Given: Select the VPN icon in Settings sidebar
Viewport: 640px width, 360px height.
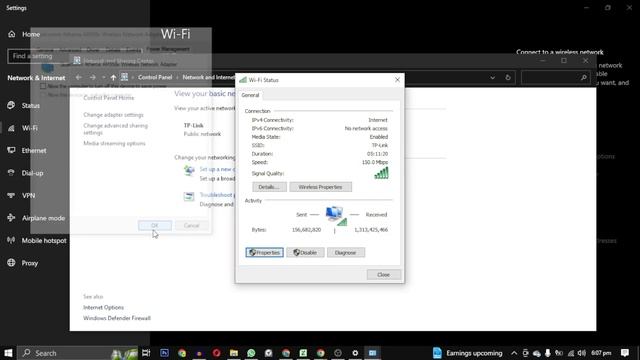Looking at the screenshot, I should click(x=11, y=196).
